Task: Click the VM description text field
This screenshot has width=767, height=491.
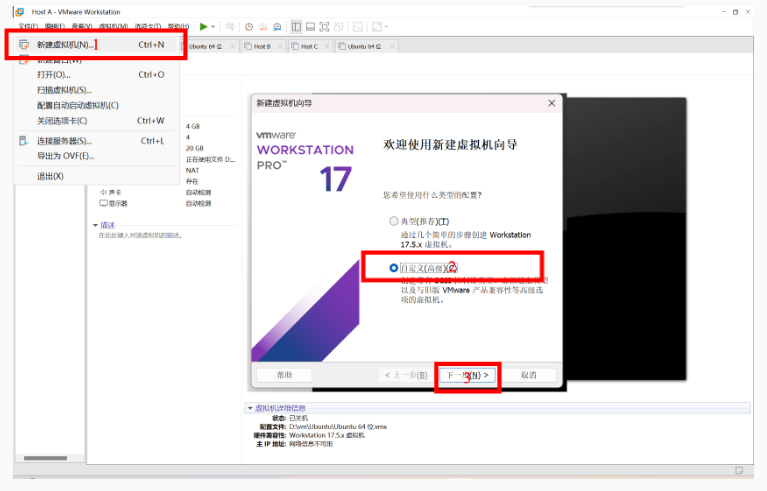Action: pos(141,235)
